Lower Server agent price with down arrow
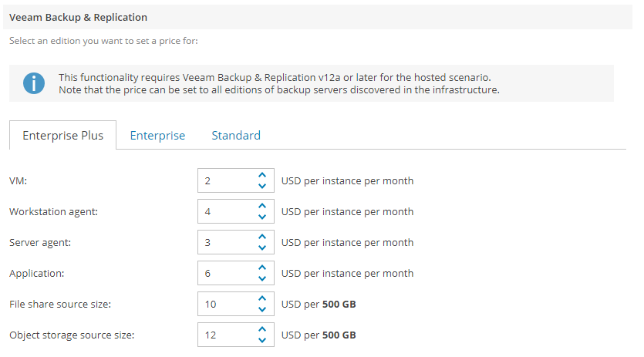 pyautogui.click(x=262, y=248)
